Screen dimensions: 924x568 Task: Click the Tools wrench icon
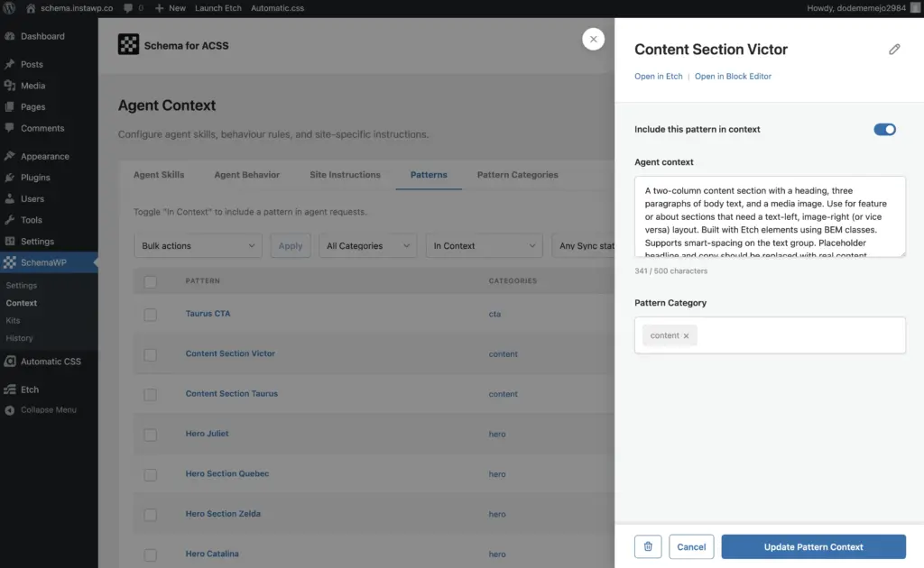coord(9,220)
